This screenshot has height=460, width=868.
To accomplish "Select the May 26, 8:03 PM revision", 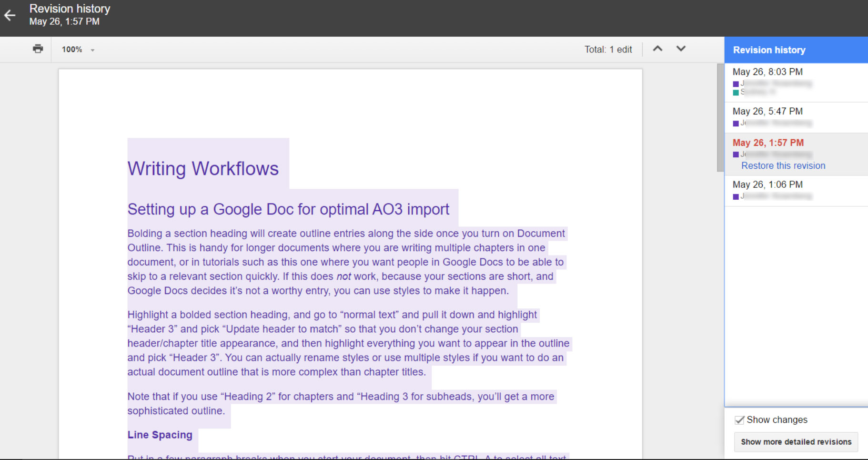I will pyautogui.click(x=796, y=82).
